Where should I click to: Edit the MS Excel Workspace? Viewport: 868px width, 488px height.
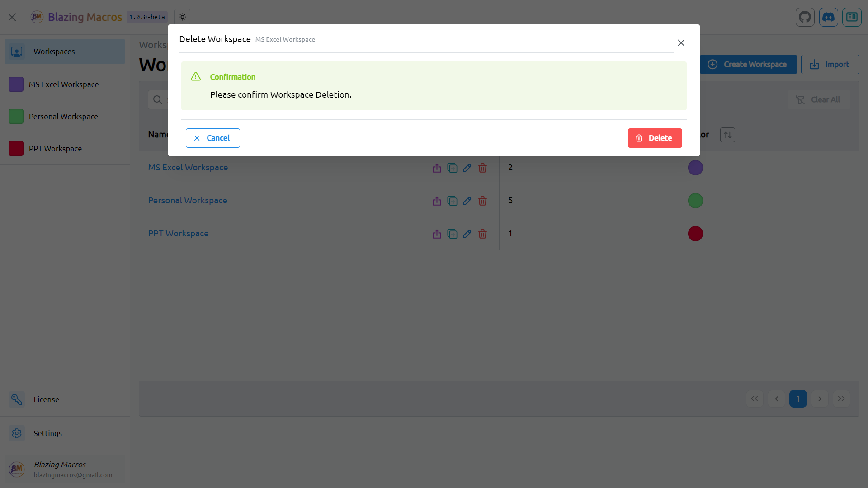tap(467, 168)
